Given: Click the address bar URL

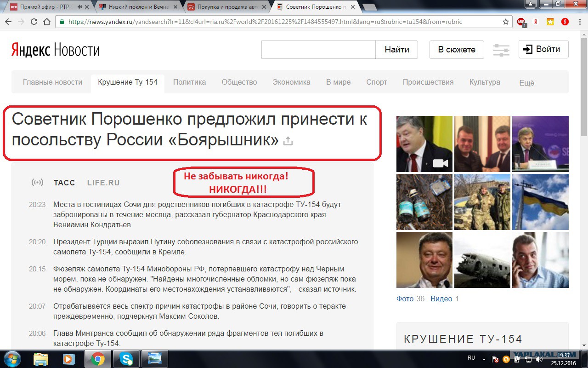Looking at the screenshot, I should (265, 22).
